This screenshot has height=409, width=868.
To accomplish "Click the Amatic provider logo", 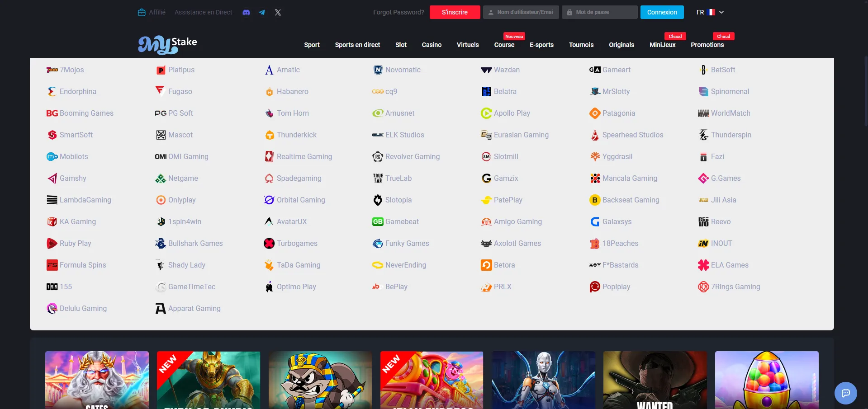I will [x=269, y=70].
